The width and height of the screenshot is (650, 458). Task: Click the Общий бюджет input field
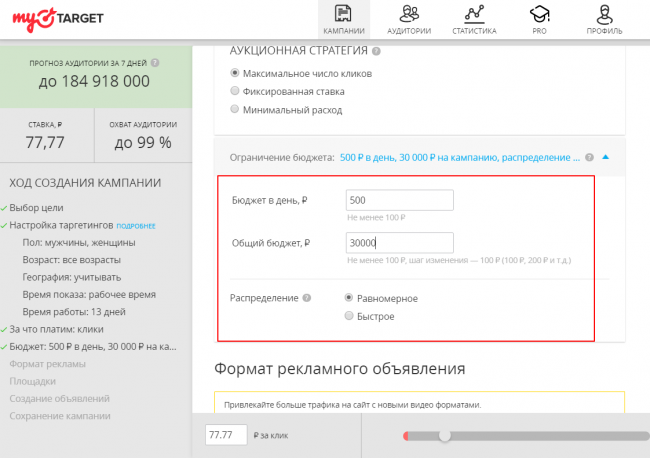(x=398, y=243)
